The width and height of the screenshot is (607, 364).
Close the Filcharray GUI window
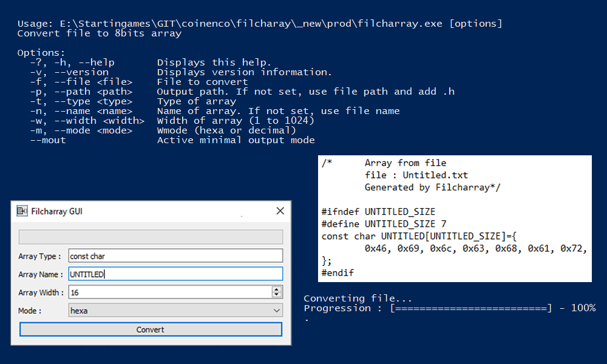click(x=280, y=211)
